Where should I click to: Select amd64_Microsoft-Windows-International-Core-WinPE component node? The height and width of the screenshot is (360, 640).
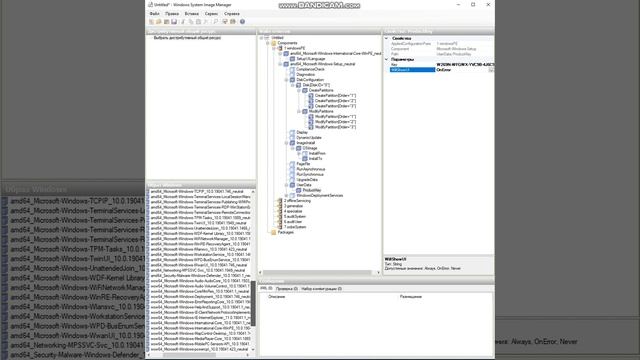click(x=336, y=53)
